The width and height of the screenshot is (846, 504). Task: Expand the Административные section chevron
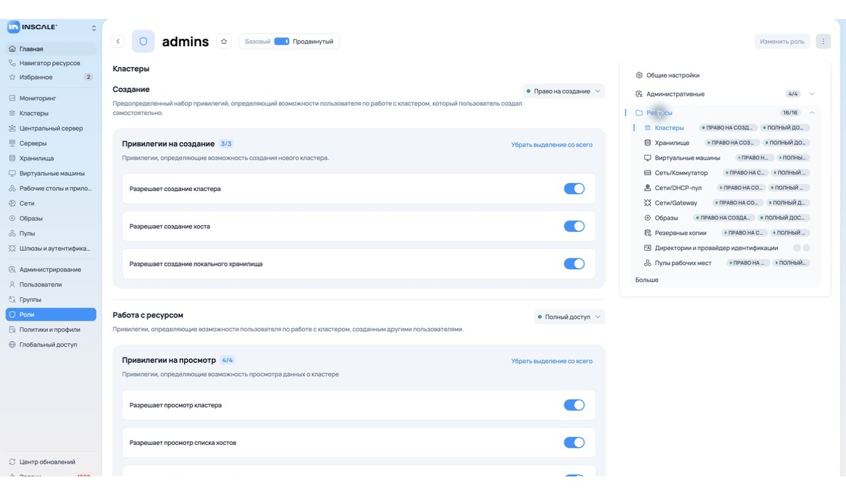[x=812, y=94]
